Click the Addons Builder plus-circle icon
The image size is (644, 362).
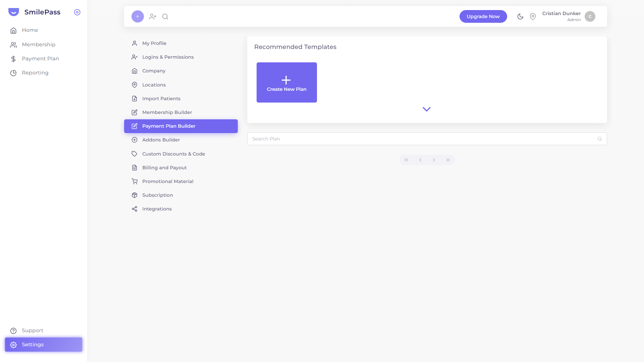[x=135, y=140]
